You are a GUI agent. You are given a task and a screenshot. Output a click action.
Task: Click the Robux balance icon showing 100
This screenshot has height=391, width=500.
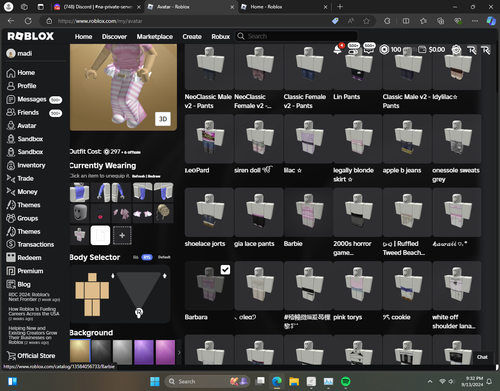coord(384,49)
